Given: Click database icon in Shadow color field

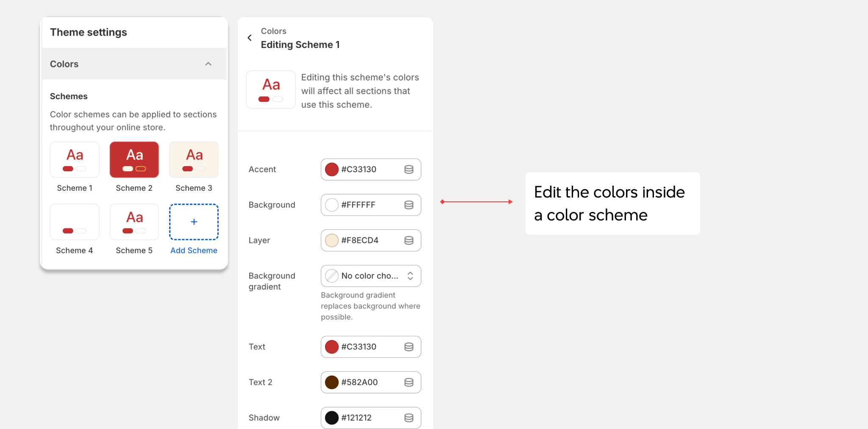Looking at the screenshot, I should (x=409, y=418).
